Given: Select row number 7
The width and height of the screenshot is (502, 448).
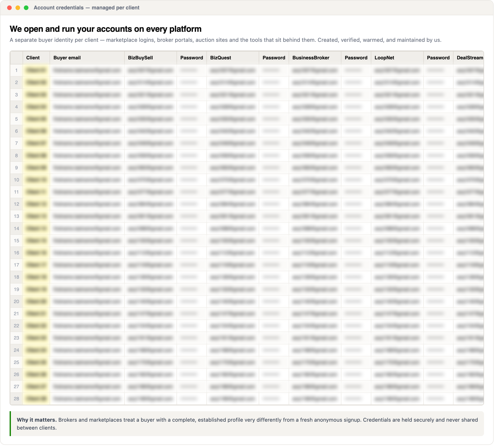Looking at the screenshot, I should click(17, 143).
